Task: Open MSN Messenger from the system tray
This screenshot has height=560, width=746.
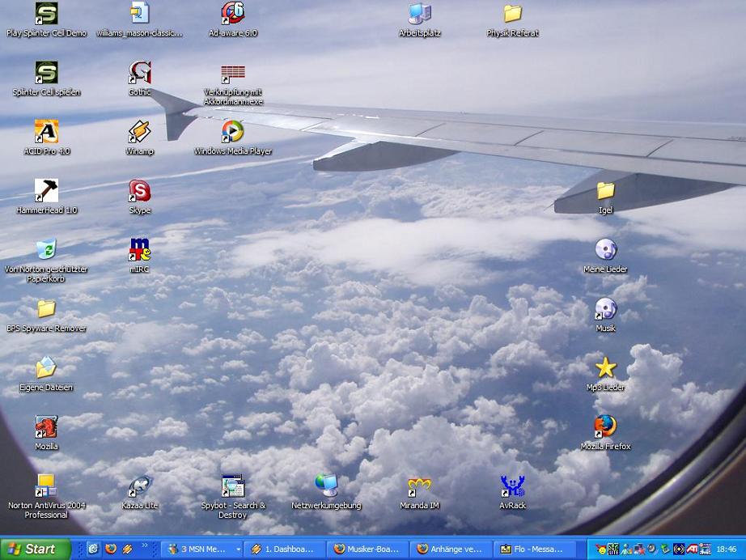Action: pyautogui.click(x=626, y=549)
